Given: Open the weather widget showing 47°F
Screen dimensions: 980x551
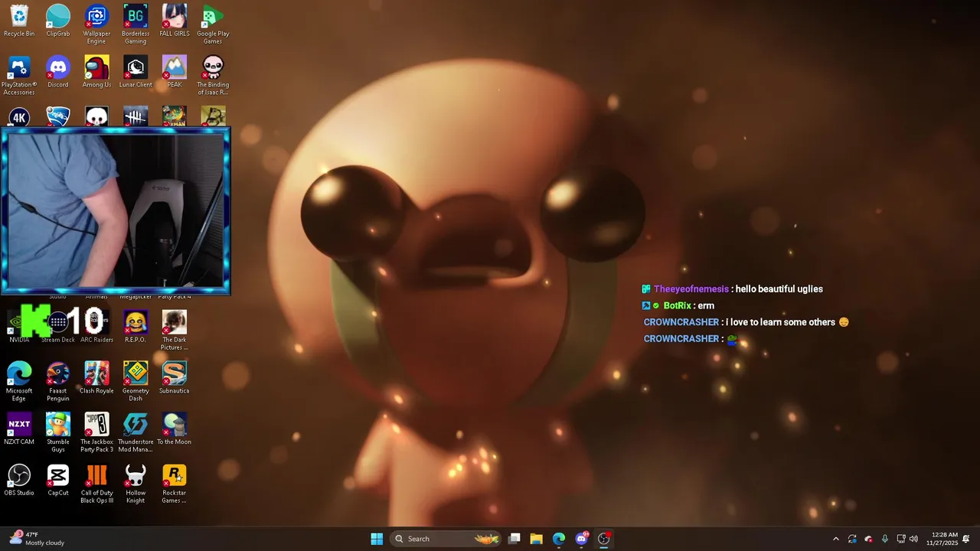Looking at the screenshot, I should click(37, 539).
